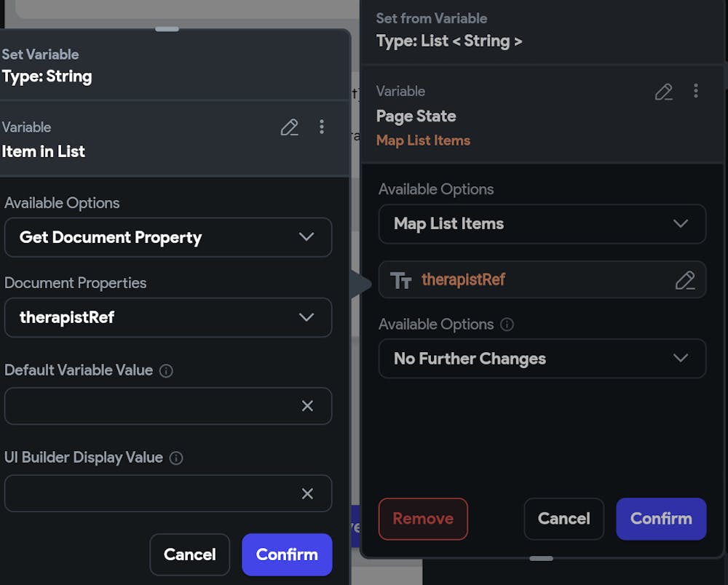728x585 pixels.
Task: Clear the UI Builder Display Value field
Action: click(307, 493)
